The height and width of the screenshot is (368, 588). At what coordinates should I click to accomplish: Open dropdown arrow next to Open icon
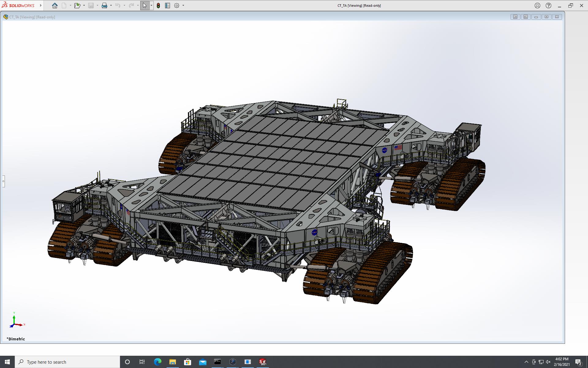coord(84,6)
